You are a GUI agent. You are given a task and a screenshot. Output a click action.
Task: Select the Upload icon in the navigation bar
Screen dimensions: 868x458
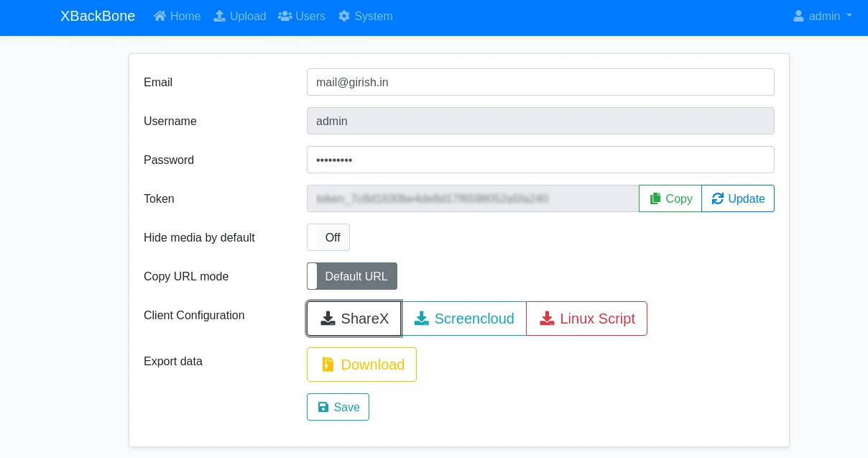coord(220,16)
